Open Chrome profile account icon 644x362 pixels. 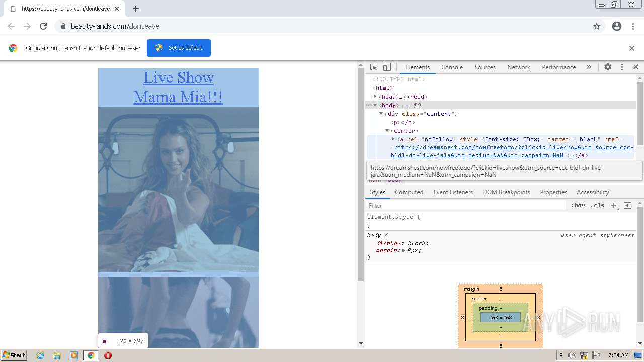(x=617, y=26)
